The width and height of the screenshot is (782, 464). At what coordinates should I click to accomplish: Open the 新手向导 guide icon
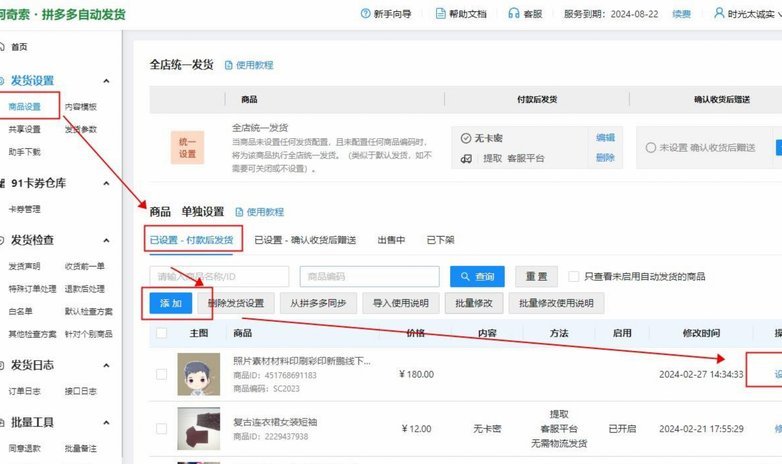point(366,13)
